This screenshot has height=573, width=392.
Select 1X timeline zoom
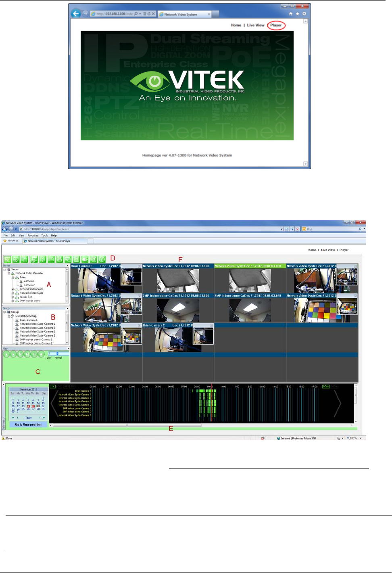point(52,387)
